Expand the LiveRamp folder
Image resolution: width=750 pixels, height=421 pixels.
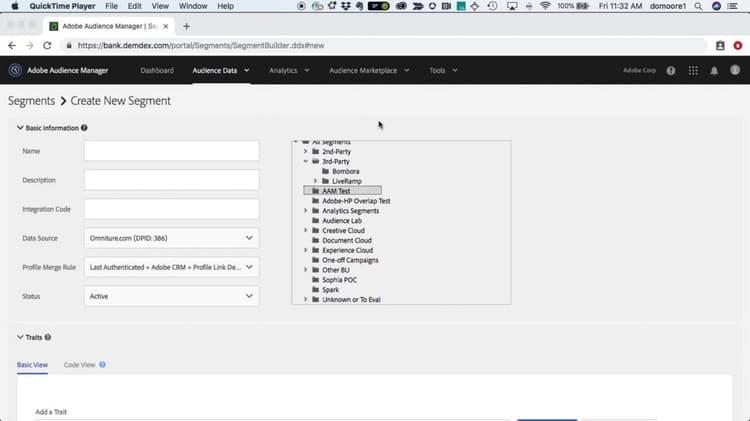316,181
